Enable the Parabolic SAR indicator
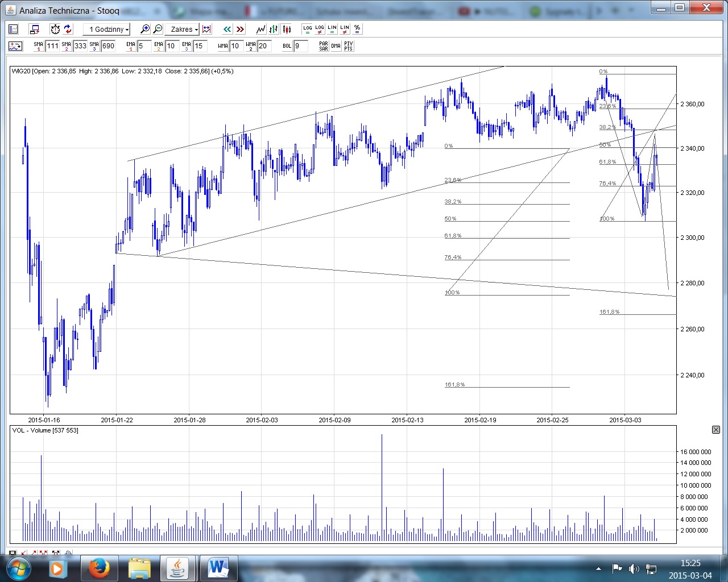The width and height of the screenshot is (728, 582). 323,46
